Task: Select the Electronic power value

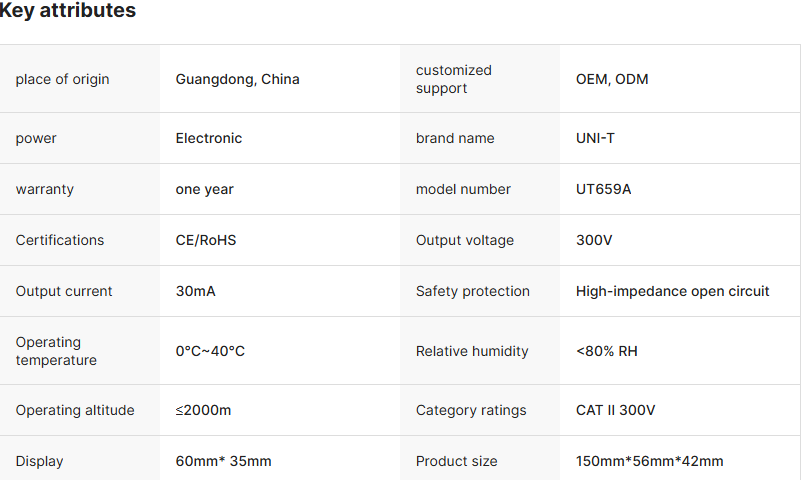Action: pyautogui.click(x=209, y=138)
